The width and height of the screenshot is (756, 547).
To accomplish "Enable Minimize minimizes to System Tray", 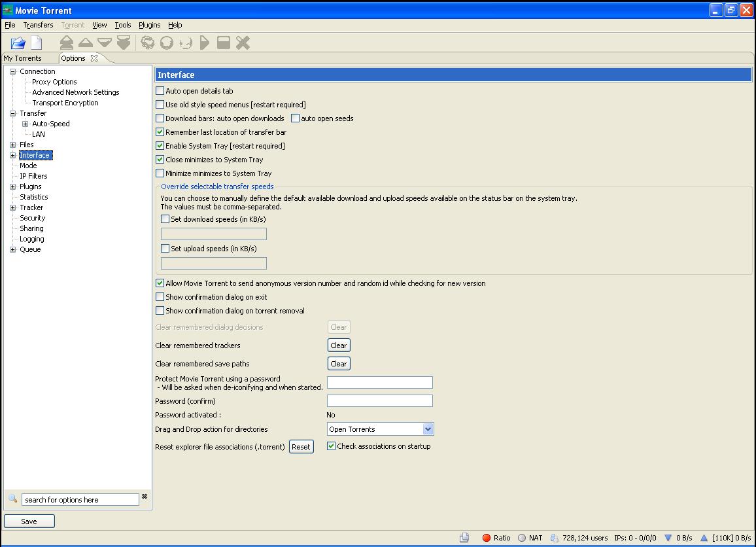I will pyautogui.click(x=160, y=173).
